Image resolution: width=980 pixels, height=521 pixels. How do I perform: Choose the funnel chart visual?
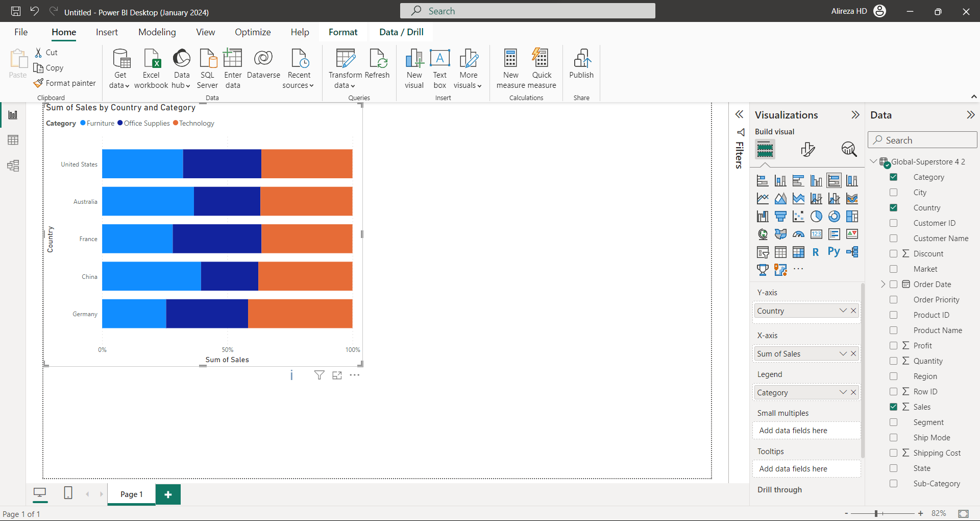780,216
